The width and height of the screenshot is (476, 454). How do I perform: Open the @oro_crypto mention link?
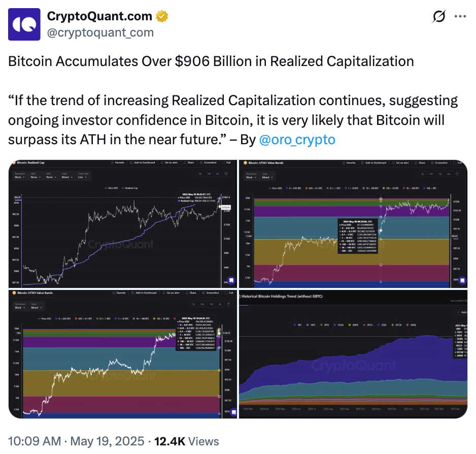pos(297,140)
